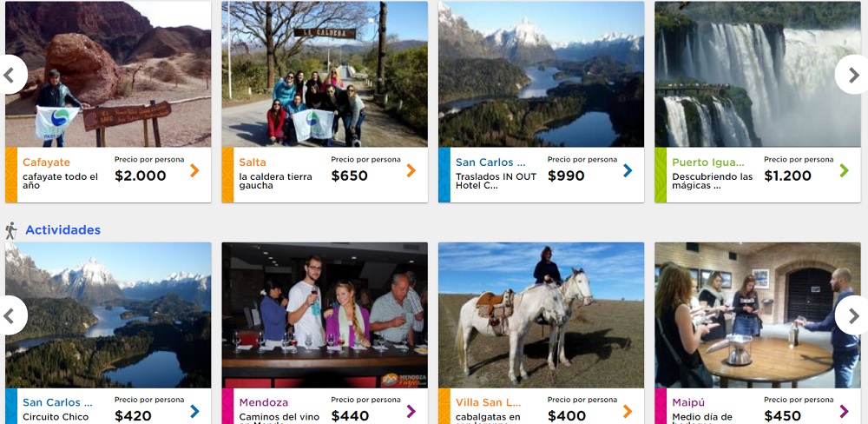
Task: Click the hiker icon beside Actividades
Action: [11, 230]
